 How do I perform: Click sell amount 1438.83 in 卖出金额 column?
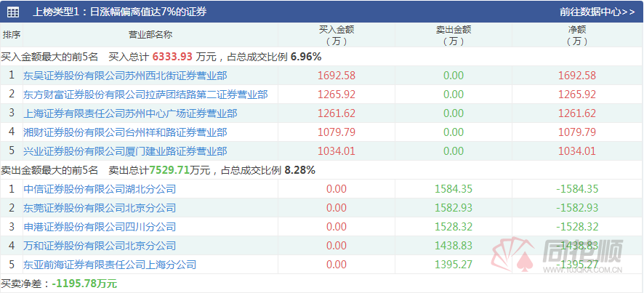click(x=454, y=246)
